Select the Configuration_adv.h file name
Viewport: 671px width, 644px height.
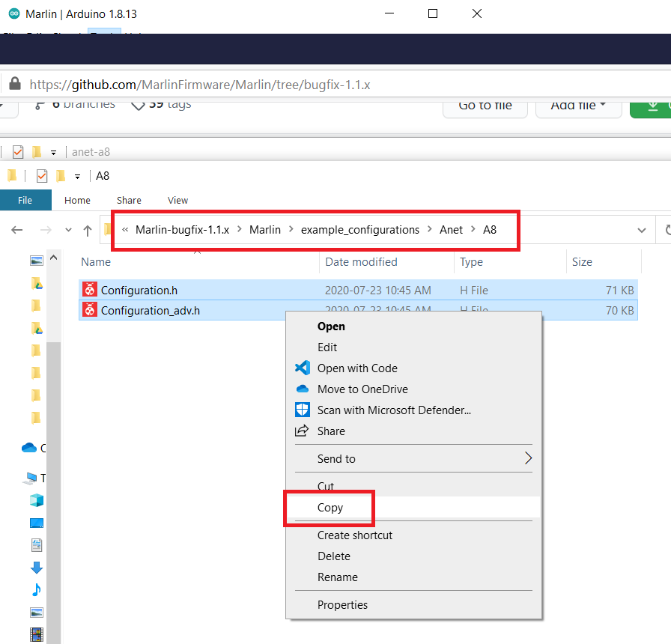pyautogui.click(x=151, y=311)
